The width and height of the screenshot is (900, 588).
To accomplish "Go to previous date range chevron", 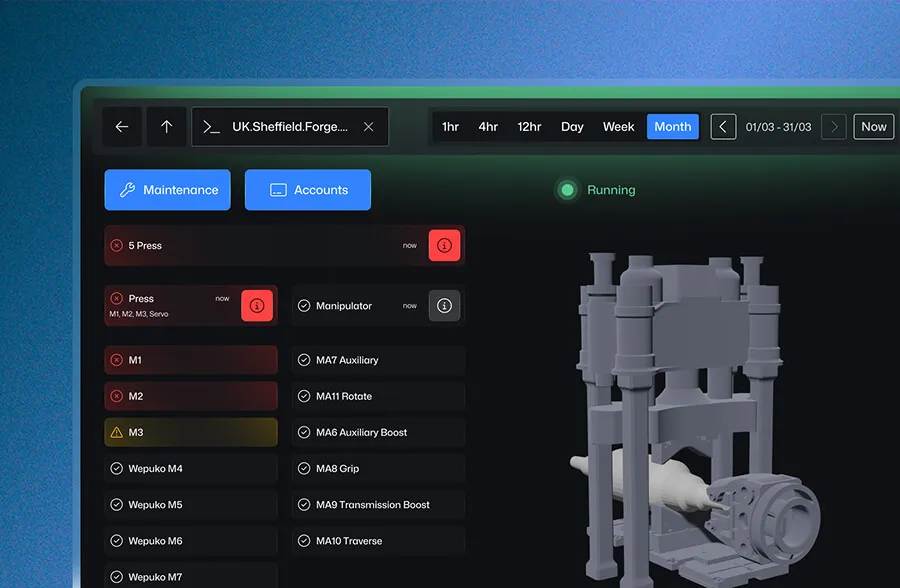I will (723, 127).
